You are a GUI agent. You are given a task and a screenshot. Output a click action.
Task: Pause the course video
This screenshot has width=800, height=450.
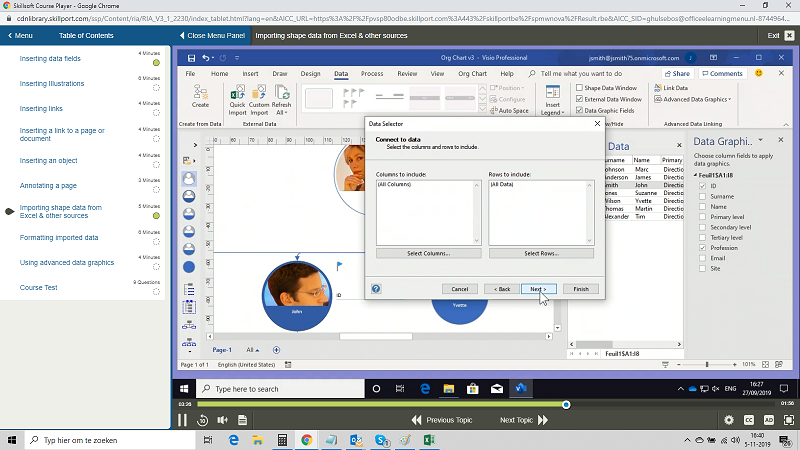[x=182, y=420]
